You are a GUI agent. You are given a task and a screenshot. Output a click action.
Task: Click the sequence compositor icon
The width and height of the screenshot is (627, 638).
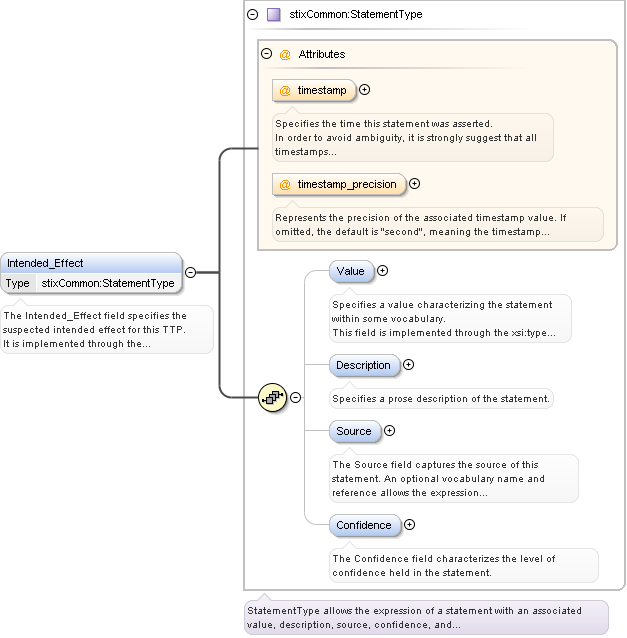pos(271,397)
